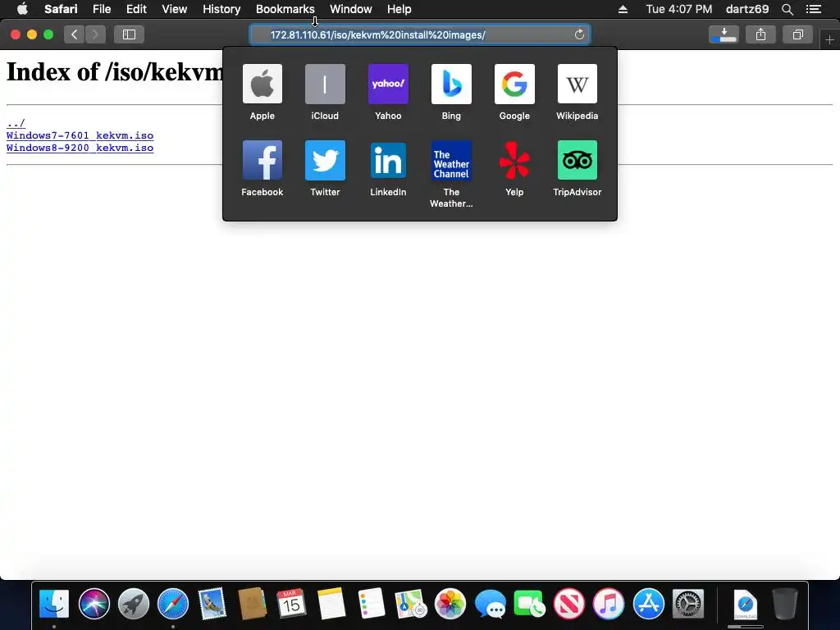Go forward with the Safari forward arrow
The width and height of the screenshot is (840, 630).
coord(95,34)
